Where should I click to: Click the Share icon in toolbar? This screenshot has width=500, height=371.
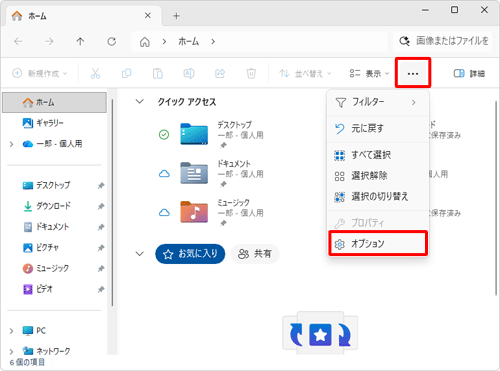pos(220,73)
